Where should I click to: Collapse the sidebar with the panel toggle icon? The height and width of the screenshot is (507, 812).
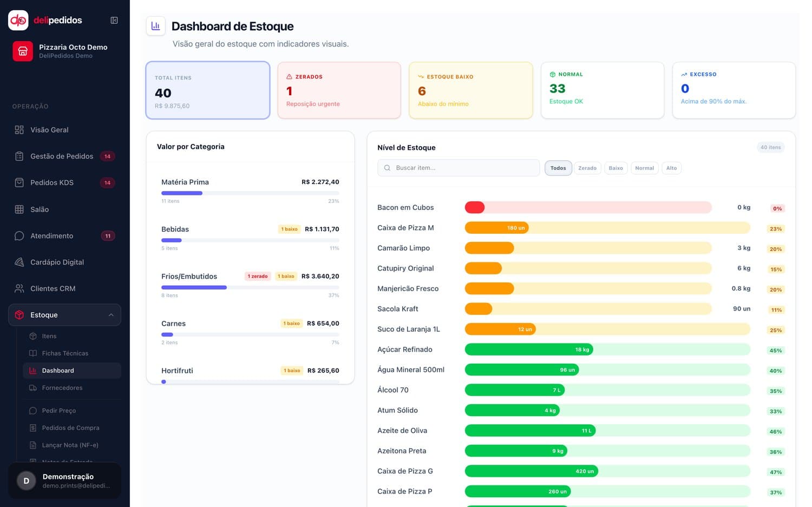(114, 20)
